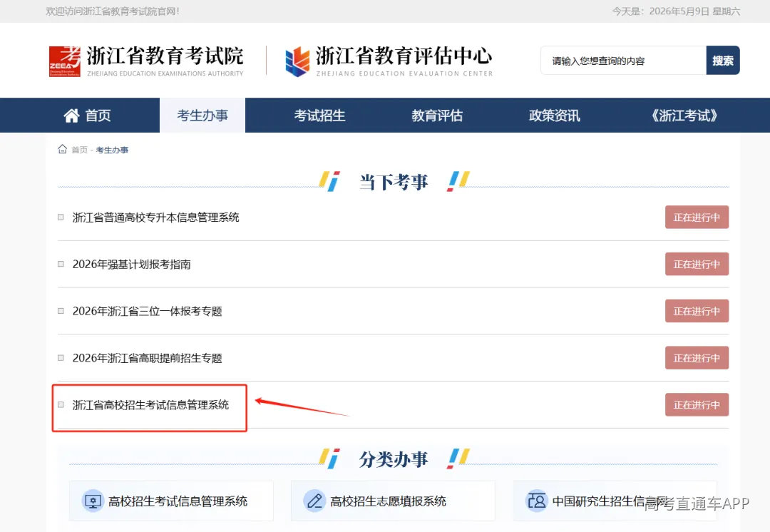Open 高校招生考试信息管理系统 card in 分类办事

coord(171,501)
